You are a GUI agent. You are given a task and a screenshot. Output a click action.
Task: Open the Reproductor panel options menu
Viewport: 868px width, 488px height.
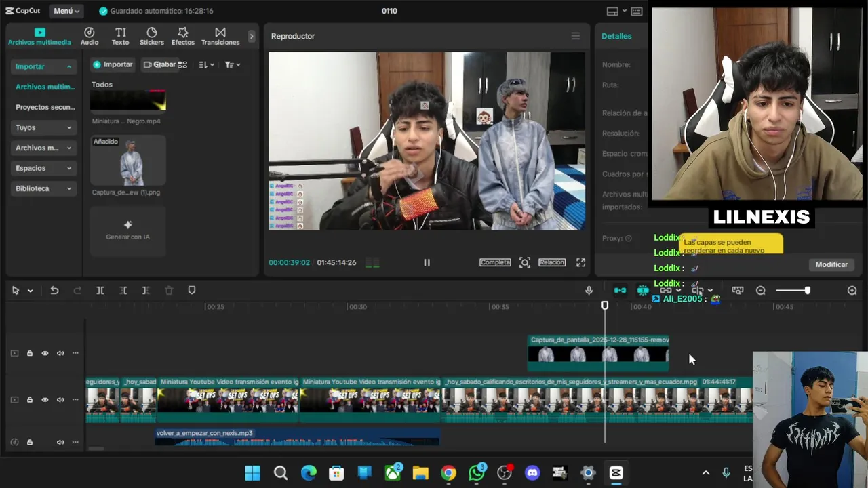pyautogui.click(x=576, y=36)
